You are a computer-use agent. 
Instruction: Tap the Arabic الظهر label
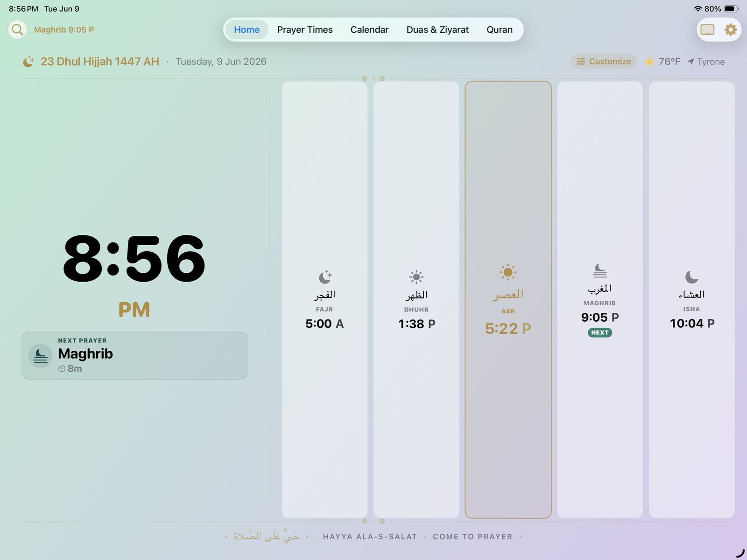tap(416, 295)
